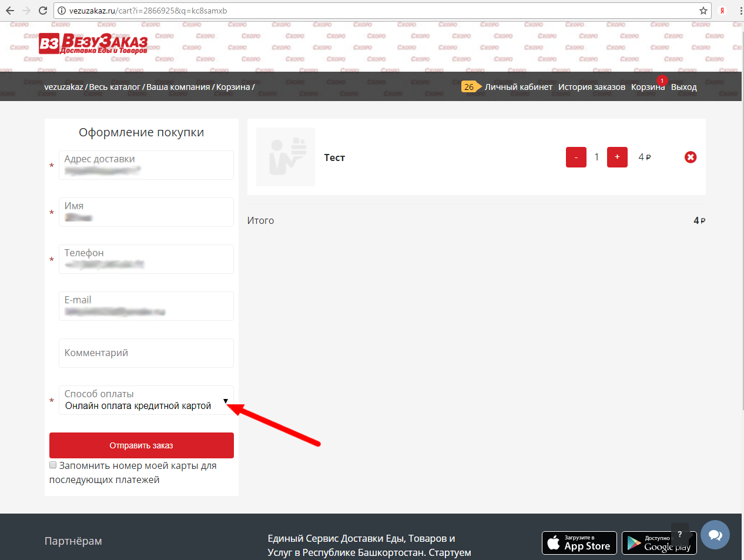Click the Выход logout link

point(683,87)
